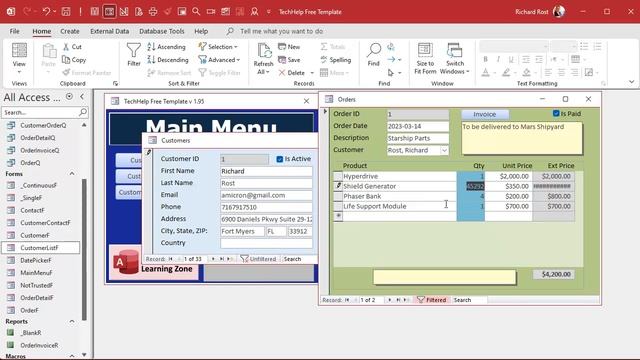Collapse the ribbon with the bottom-right arrow
Viewport: 640px width, 360px height.
[631, 82]
